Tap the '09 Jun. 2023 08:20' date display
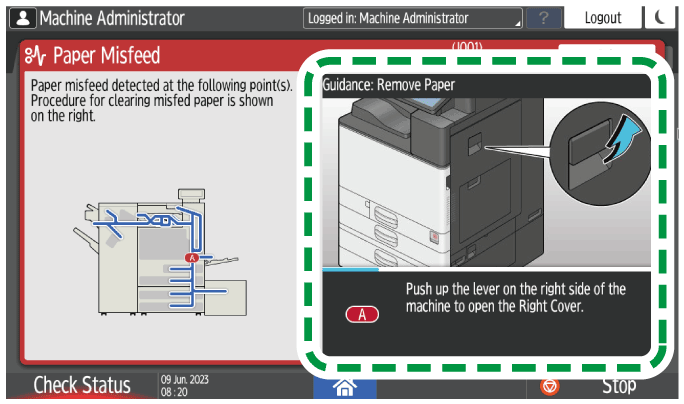Image resolution: width=684 pixels, height=404 pixels. pos(185,386)
